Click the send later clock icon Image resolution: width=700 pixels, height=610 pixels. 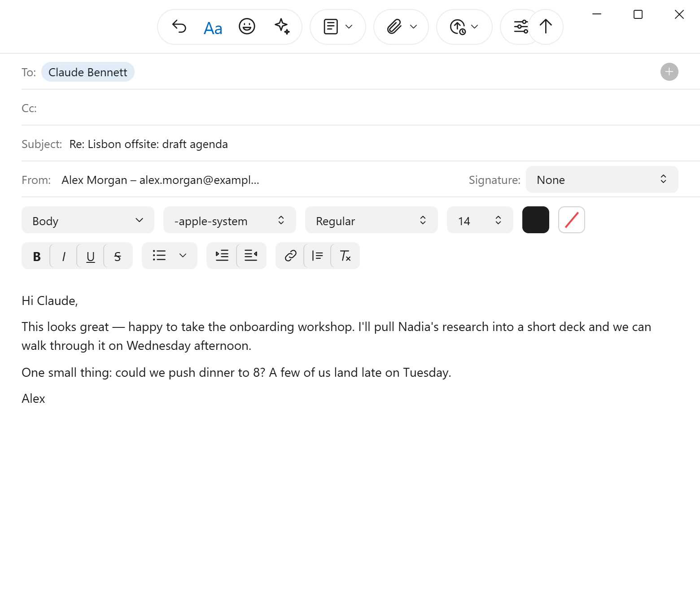point(458,27)
